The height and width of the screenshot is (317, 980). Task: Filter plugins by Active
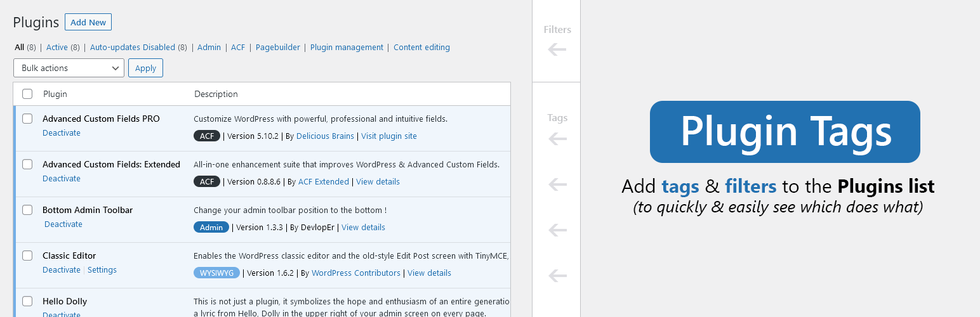pos(57,48)
